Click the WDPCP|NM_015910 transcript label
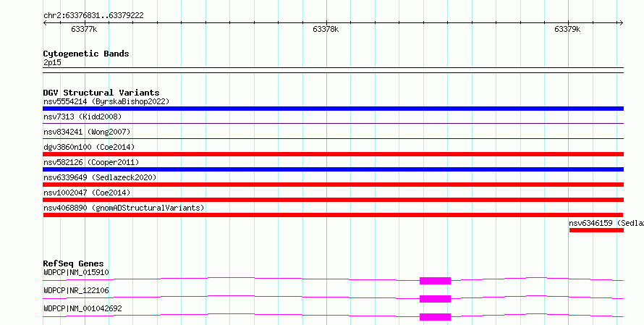 click(x=76, y=272)
